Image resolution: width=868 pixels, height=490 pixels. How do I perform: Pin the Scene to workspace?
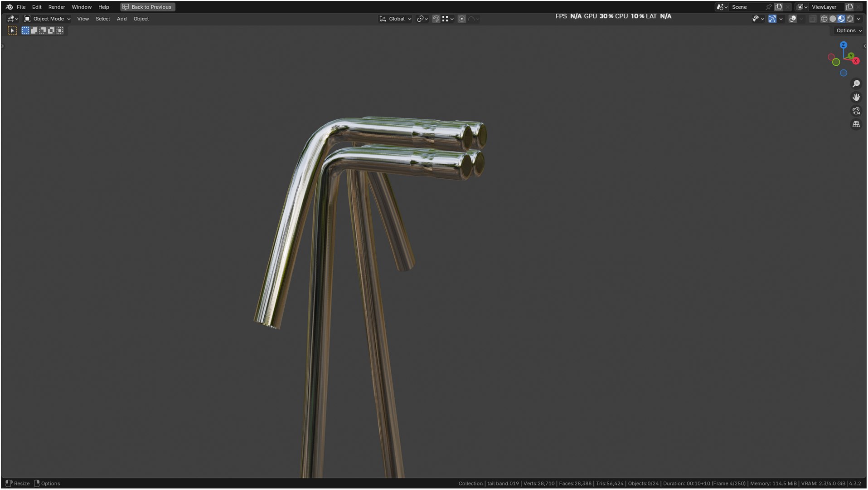tap(768, 7)
